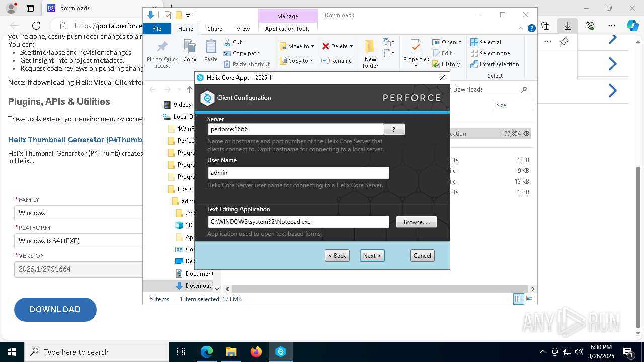Open the Open button dropdown
This screenshot has width=644, height=362.
click(x=459, y=42)
